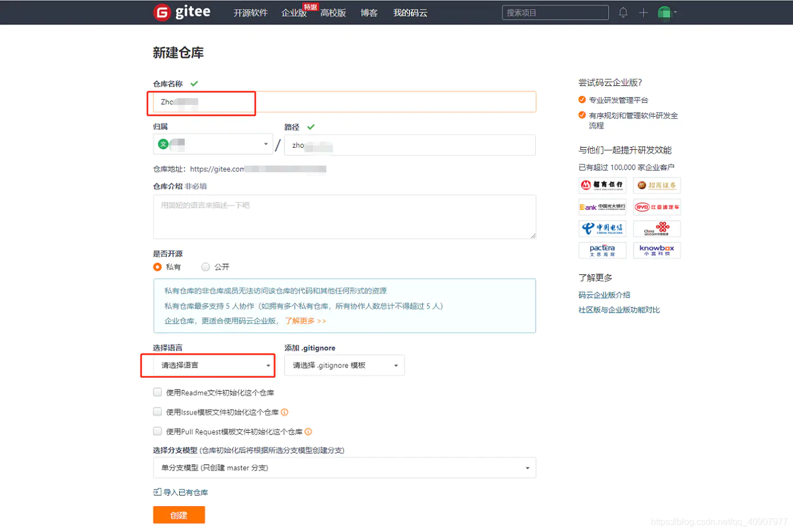Screen dimensions: 793x532
Task: Click Issue template info icon
Action: point(285,412)
